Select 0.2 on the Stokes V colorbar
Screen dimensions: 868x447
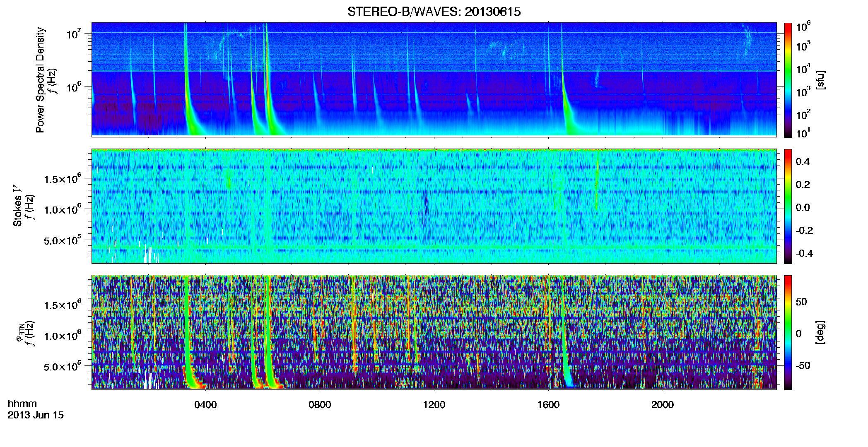pos(803,185)
